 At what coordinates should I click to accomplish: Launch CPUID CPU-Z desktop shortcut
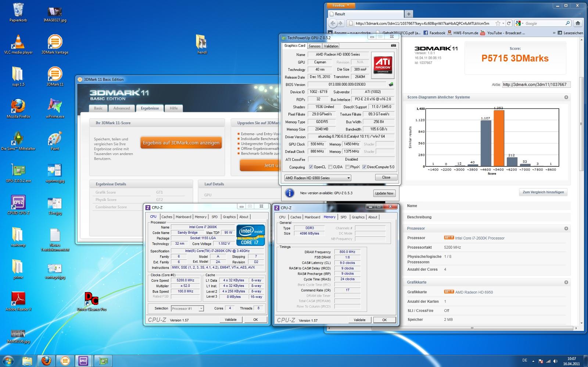[x=18, y=205]
